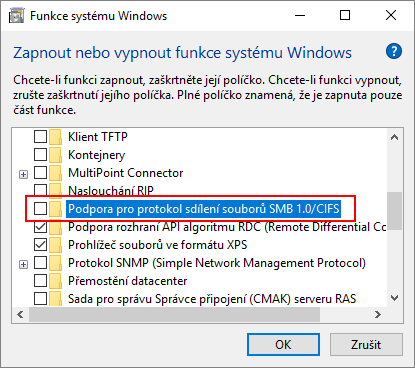Expand the MultiPoint Connector tree node
This screenshot has height=368, width=415.
[x=23, y=174]
